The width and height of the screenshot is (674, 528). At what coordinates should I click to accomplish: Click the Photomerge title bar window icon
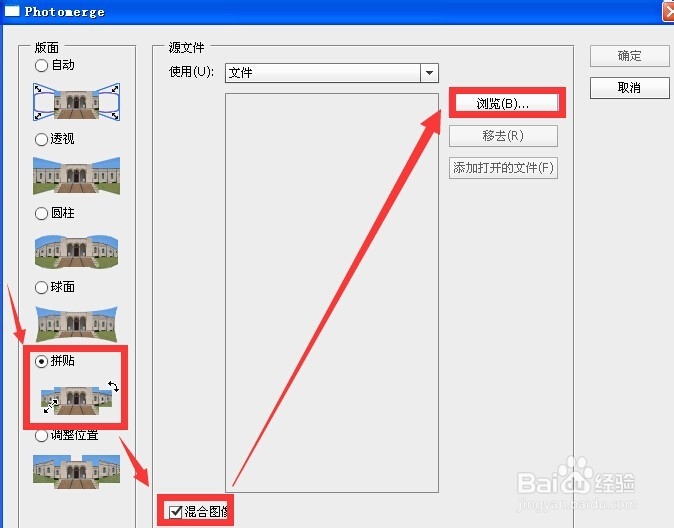click(12, 11)
